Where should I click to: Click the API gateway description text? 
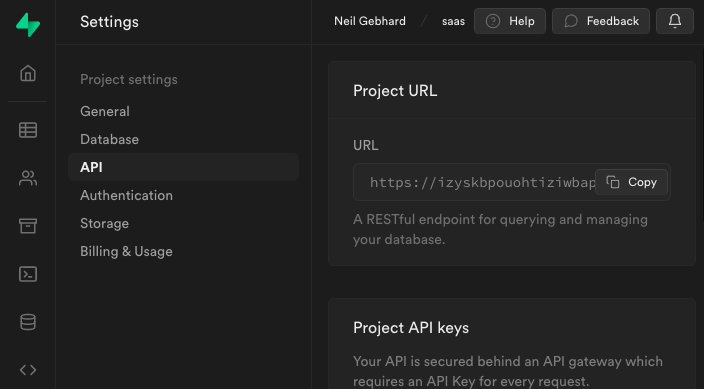pos(508,371)
